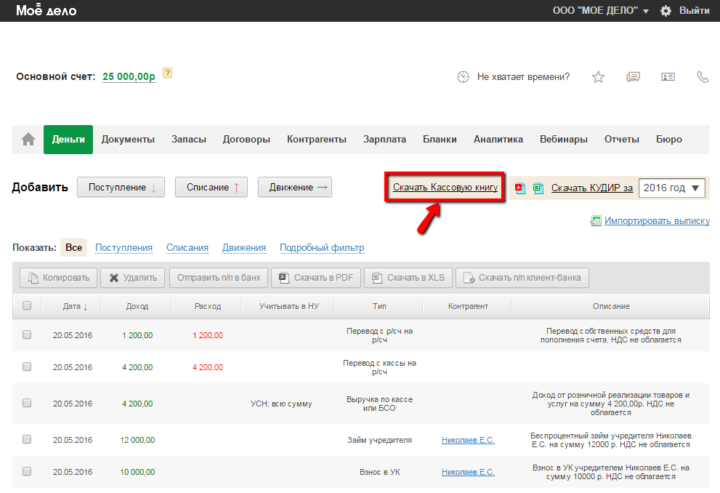Click the 25 000,00р account balance
Viewport: 720px width, 493px height.
(x=129, y=76)
